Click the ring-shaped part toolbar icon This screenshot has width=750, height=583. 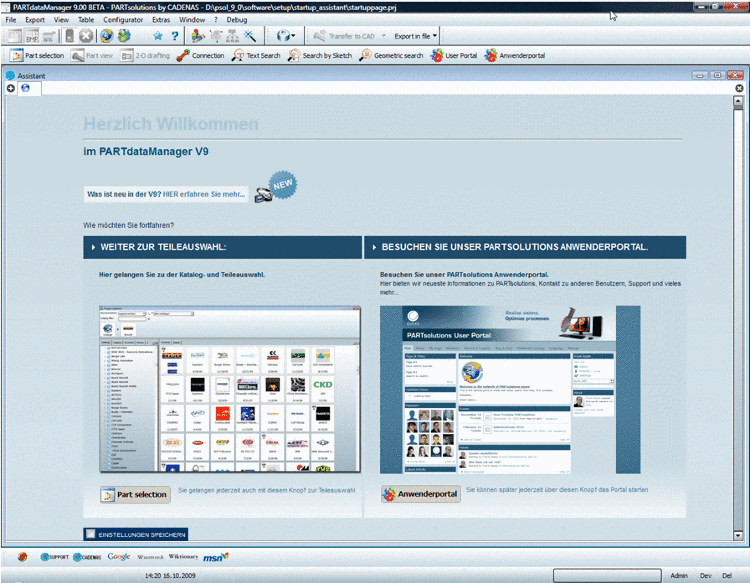tap(284, 36)
